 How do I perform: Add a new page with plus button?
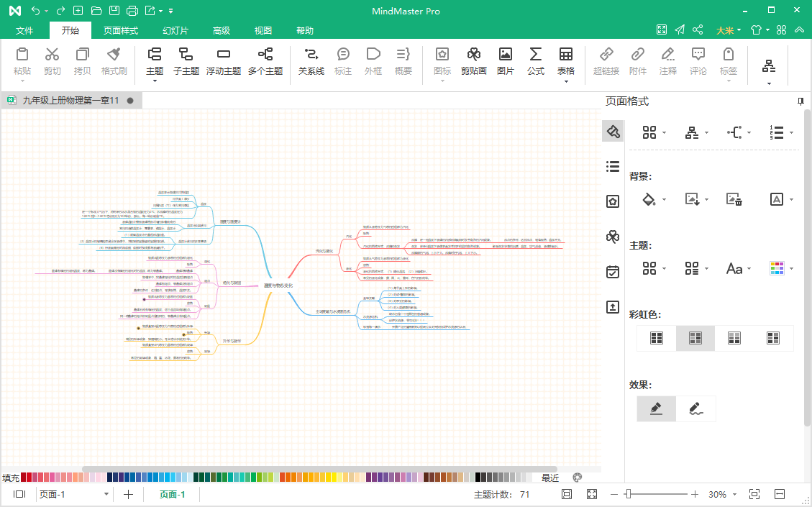pos(129,494)
